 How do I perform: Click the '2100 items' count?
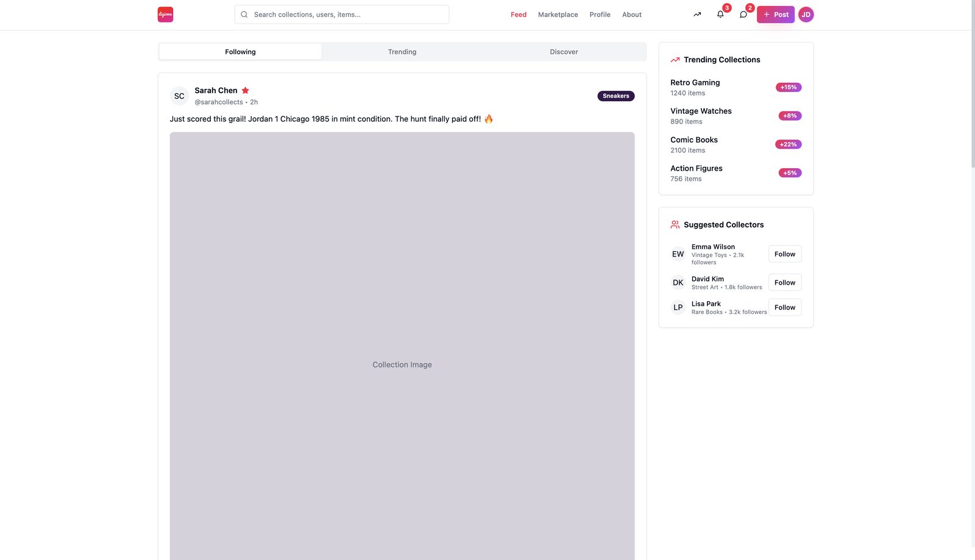tap(688, 151)
